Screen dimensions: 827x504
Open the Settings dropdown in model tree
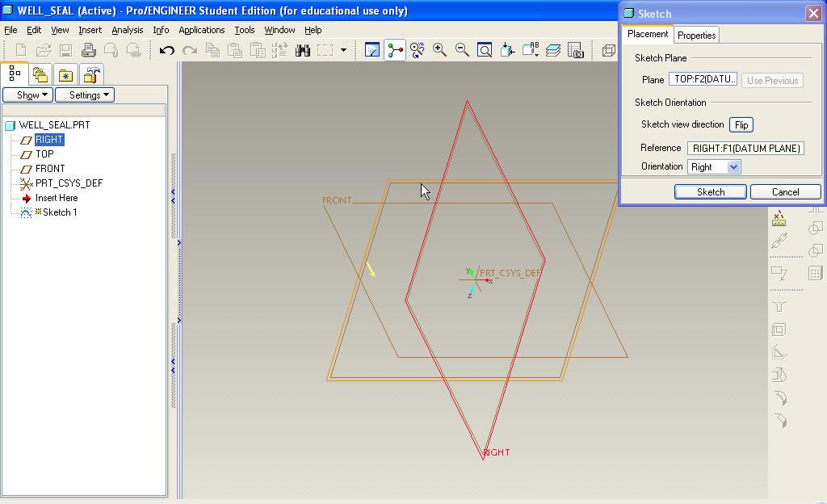pos(85,94)
